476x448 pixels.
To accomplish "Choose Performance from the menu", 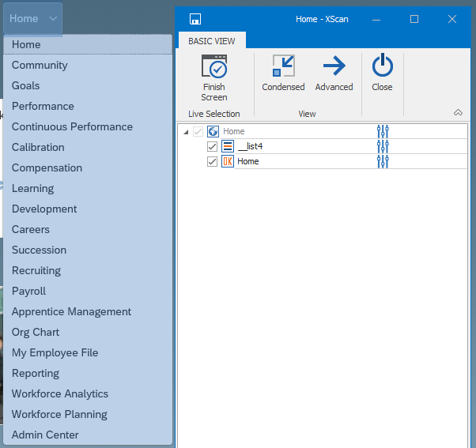I will (x=43, y=106).
